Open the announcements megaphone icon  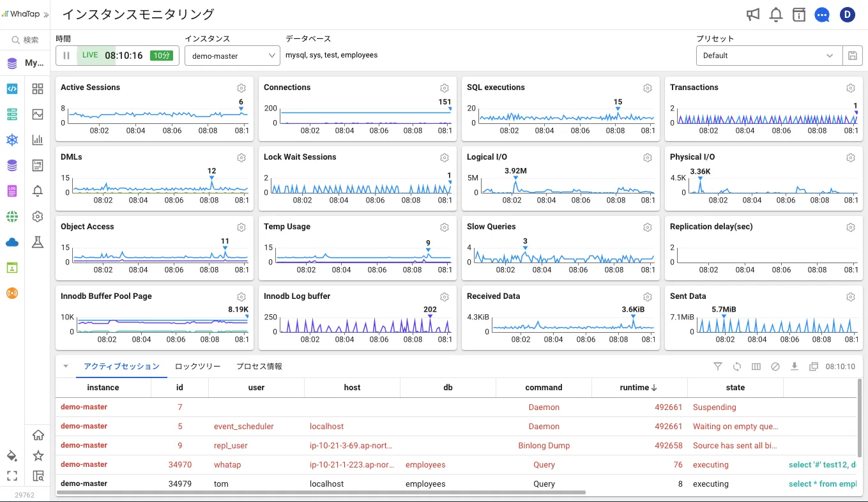click(x=753, y=15)
